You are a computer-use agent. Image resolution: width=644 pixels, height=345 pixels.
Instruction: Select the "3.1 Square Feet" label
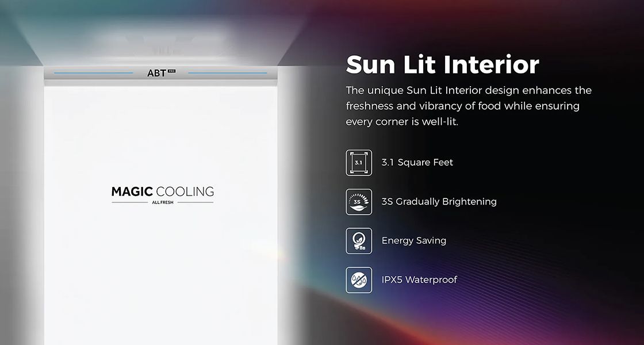417,163
